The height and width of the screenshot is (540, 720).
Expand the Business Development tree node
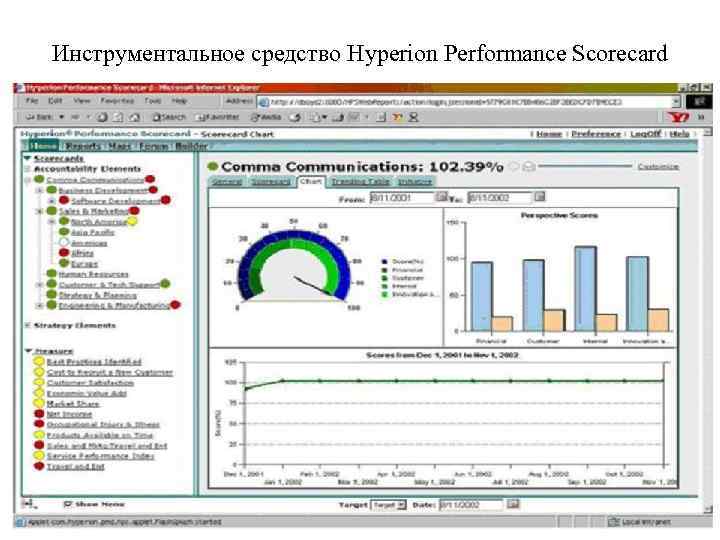pos(40,190)
